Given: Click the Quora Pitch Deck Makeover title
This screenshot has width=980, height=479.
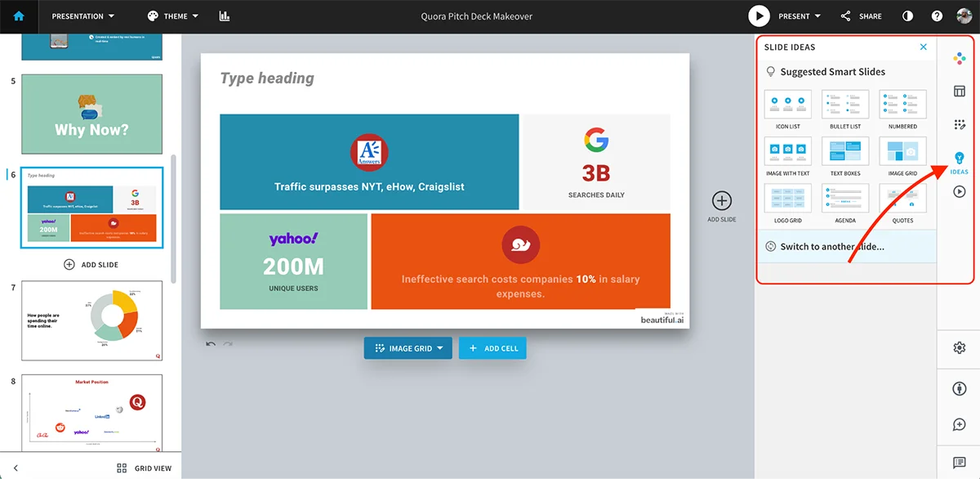Looking at the screenshot, I should (x=477, y=16).
